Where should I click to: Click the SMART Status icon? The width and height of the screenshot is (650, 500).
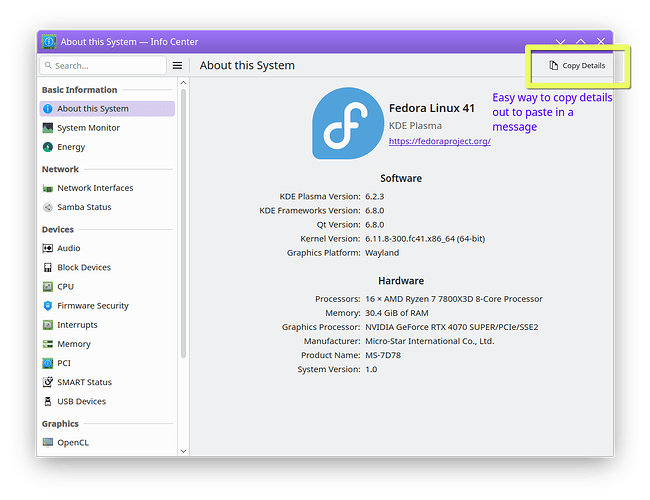[x=48, y=382]
